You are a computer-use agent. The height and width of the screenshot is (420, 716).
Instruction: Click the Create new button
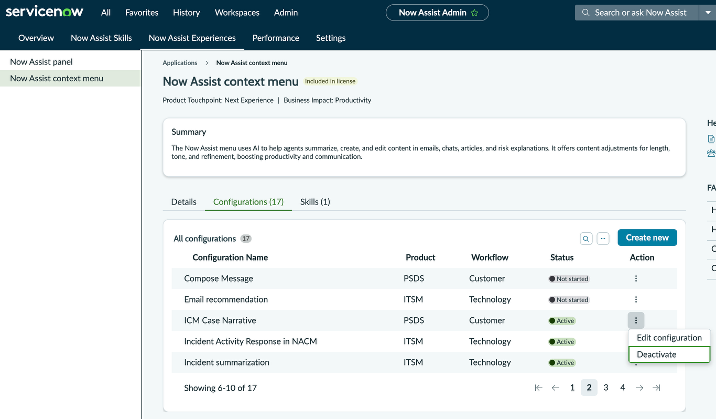pyautogui.click(x=647, y=237)
